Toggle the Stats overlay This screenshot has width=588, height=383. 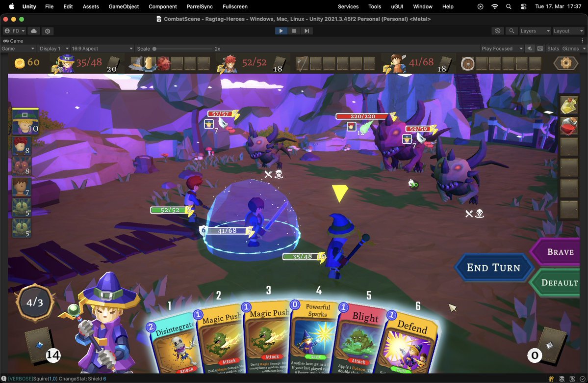pyautogui.click(x=553, y=49)
